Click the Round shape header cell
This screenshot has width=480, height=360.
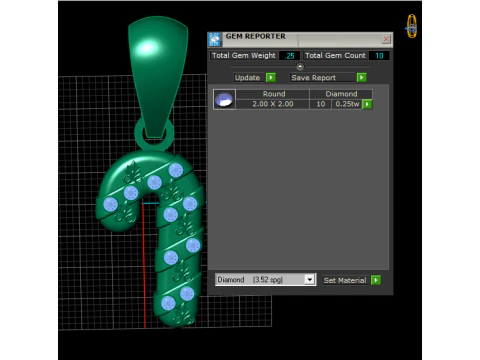(273, 94)
